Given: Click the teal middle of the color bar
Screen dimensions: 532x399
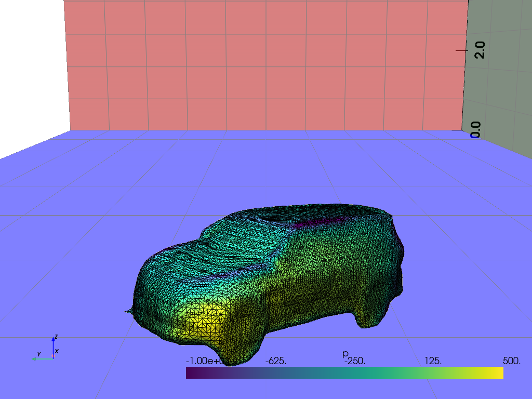Looking at the screenshot, I should click(x=345, y=373).
